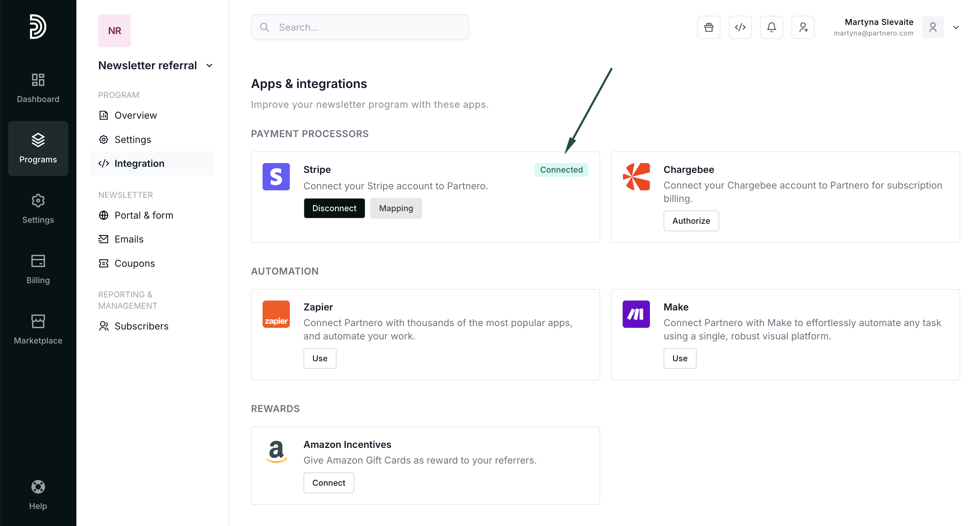Open Coupons in newsletter menu
Viewport: 980px width, 526px height.
(x=134, y=263)
